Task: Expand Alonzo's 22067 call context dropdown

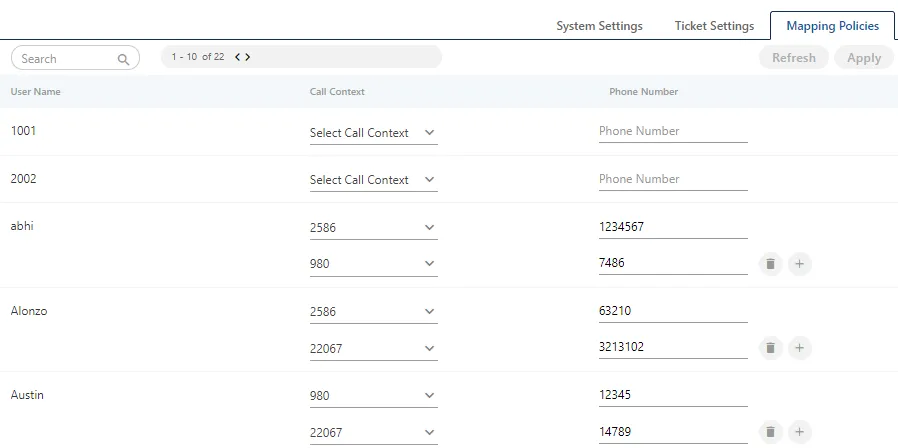Action: [x=373, y=348]
